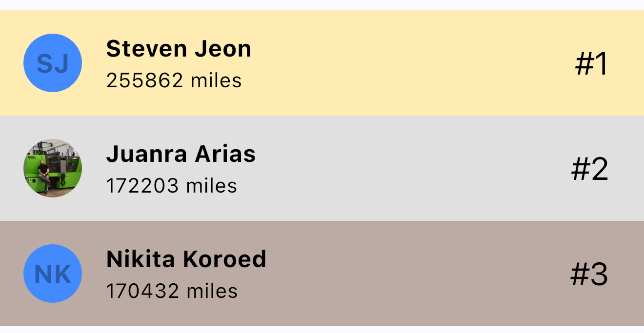This screenshot has height=333, width=644.
Task: Click the 255862 miles text
Action: (x=174, y=80)
